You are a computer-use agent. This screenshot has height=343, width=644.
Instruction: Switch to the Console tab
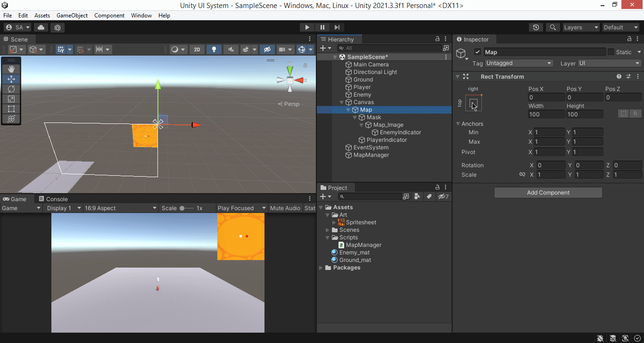tap(53, 198)
